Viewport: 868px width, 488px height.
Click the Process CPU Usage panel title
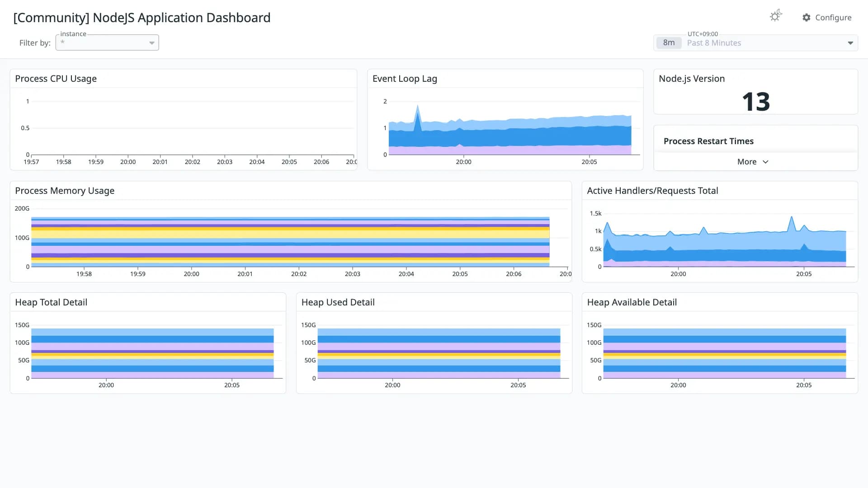click(x=56, y=79)
